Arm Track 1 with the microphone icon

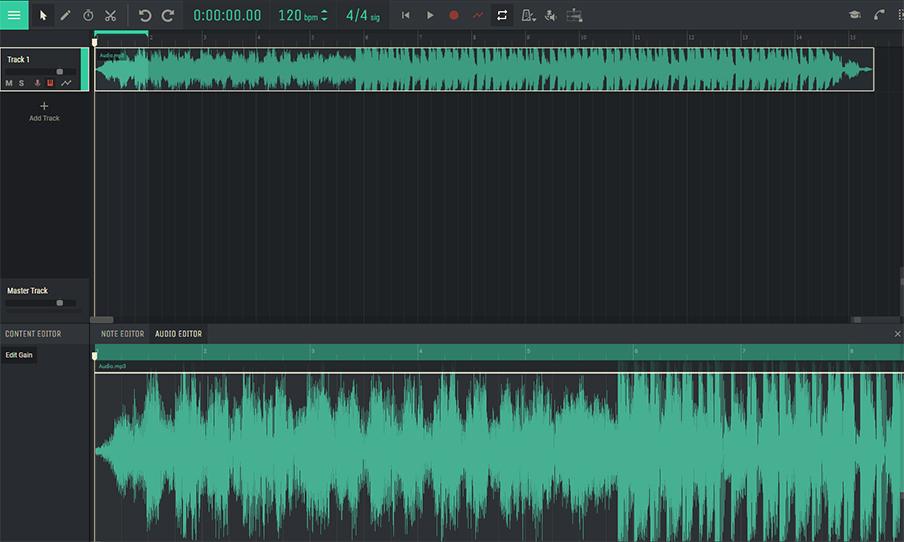pos(37,83)
